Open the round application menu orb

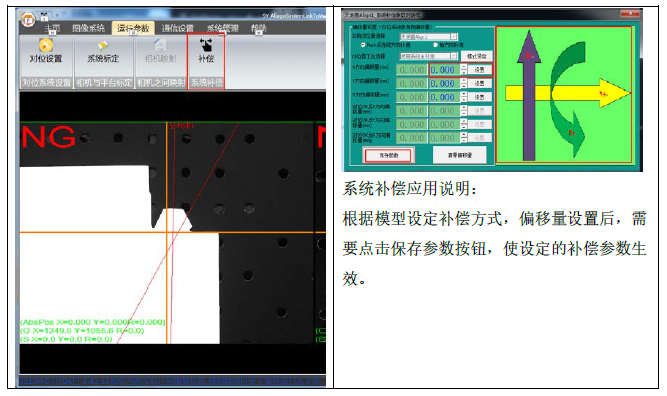point(29,19)
